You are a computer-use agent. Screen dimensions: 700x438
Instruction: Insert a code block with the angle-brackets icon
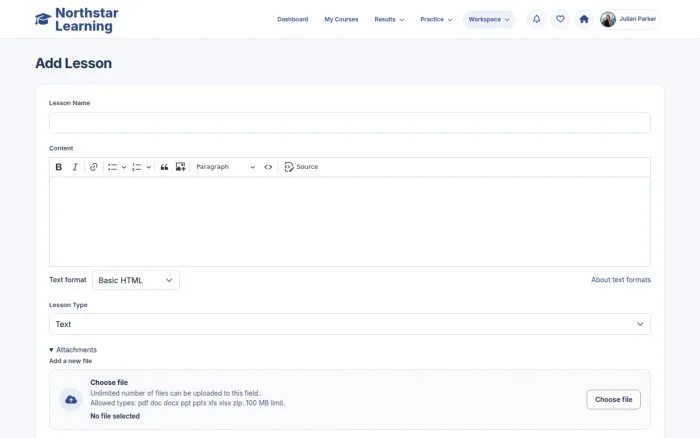pyautogui.click(x=268, y=167)
